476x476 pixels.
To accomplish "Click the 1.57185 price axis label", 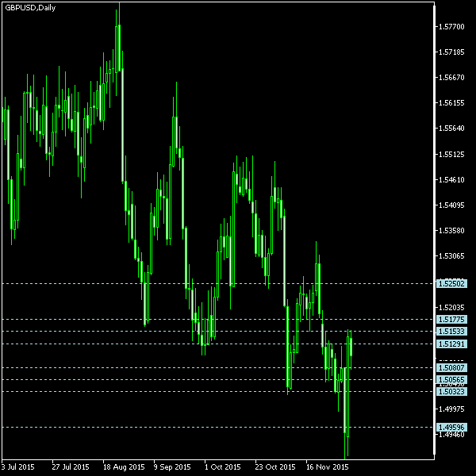I will click(451, 52).
